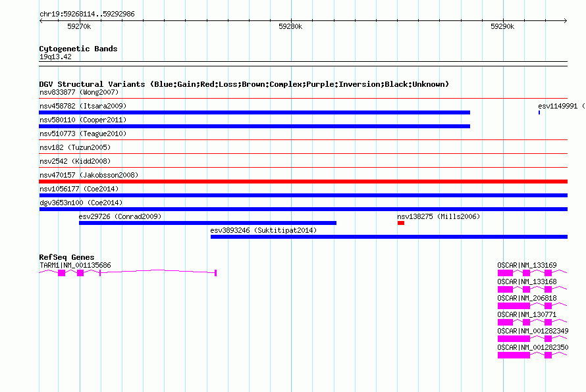Click variant label nsv138275 (Mills2006)

click(439, 216)
